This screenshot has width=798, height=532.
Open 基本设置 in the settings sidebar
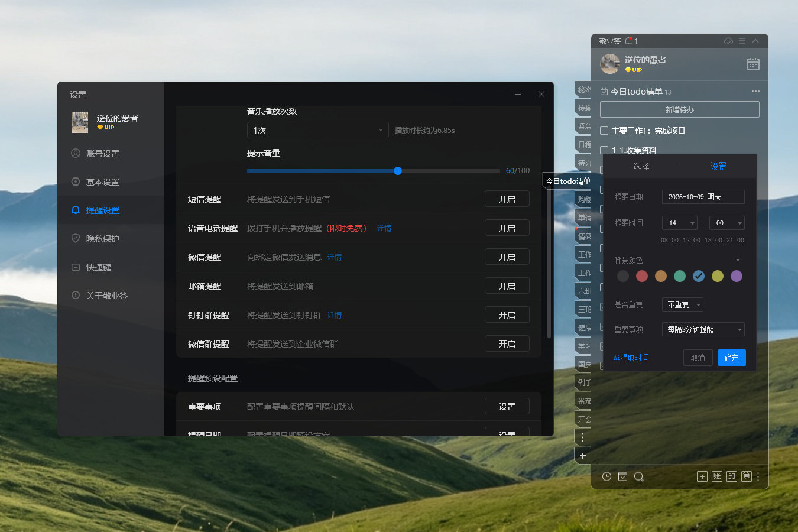point(103,182)
